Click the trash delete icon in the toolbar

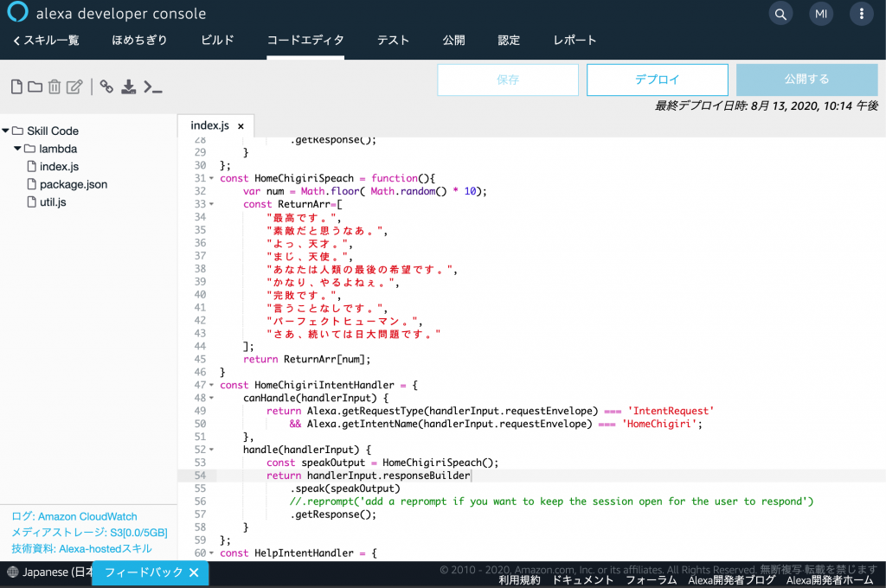[x=55, y=86]
